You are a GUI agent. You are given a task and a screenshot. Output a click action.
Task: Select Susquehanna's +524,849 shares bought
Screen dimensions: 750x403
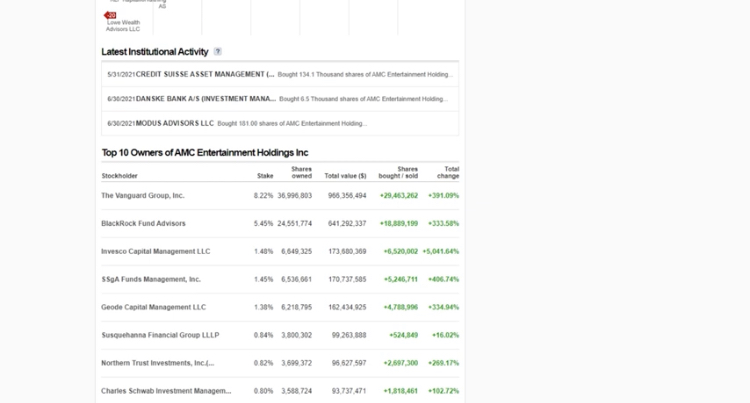404,335
